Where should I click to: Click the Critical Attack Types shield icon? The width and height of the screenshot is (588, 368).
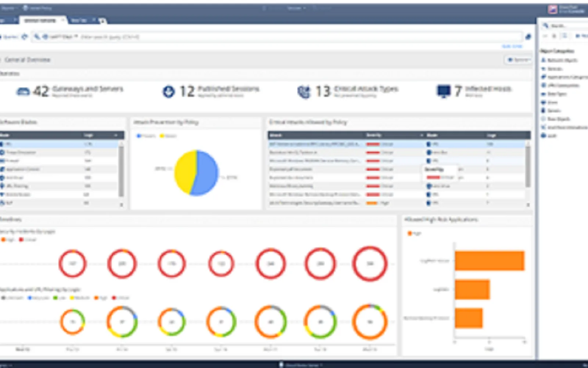[x=304, y=92]
